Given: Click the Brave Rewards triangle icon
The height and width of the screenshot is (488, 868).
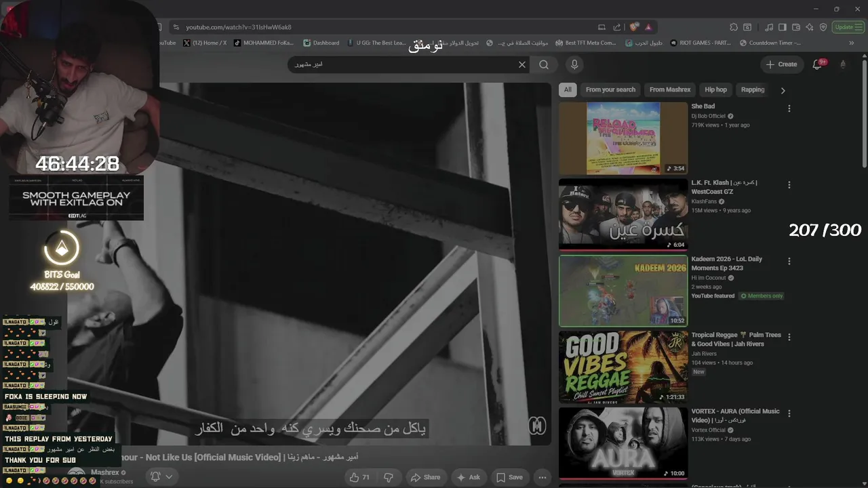Looking at the screenshot, I should tap(648, 27).
